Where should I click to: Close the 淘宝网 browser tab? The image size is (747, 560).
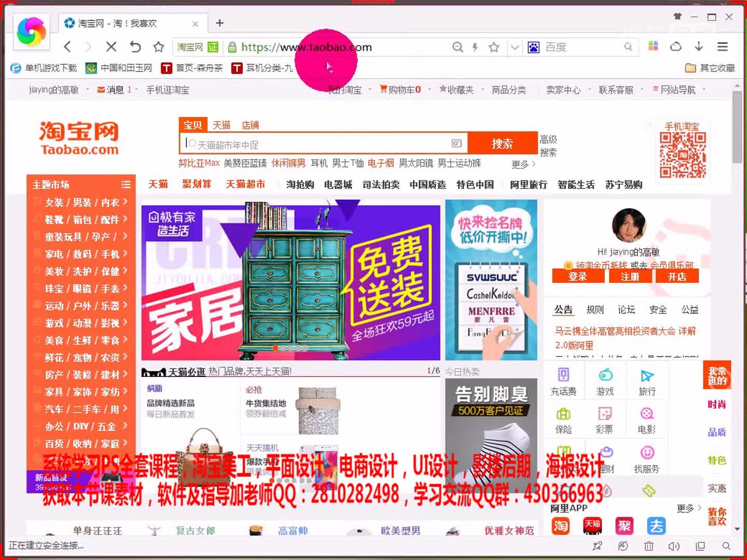click(x=195, y=24)
